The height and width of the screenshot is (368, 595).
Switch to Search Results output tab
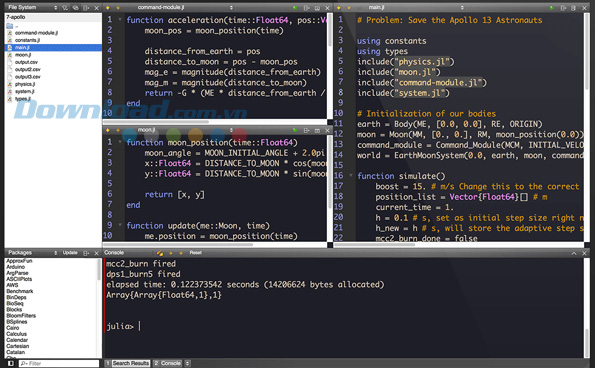[128, 363]
